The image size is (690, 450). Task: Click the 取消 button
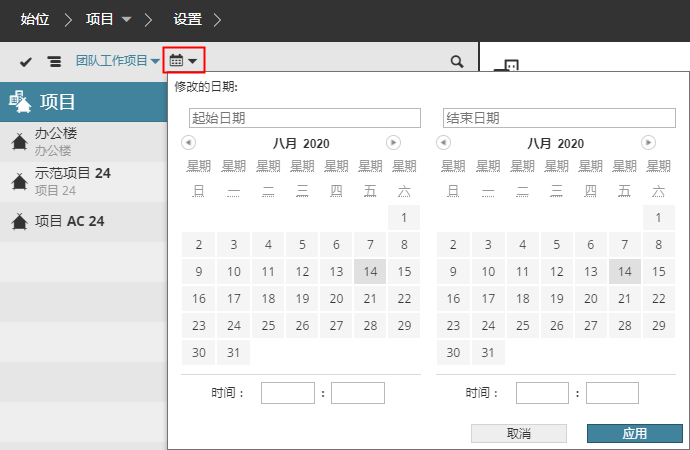(x=519, y=433)
